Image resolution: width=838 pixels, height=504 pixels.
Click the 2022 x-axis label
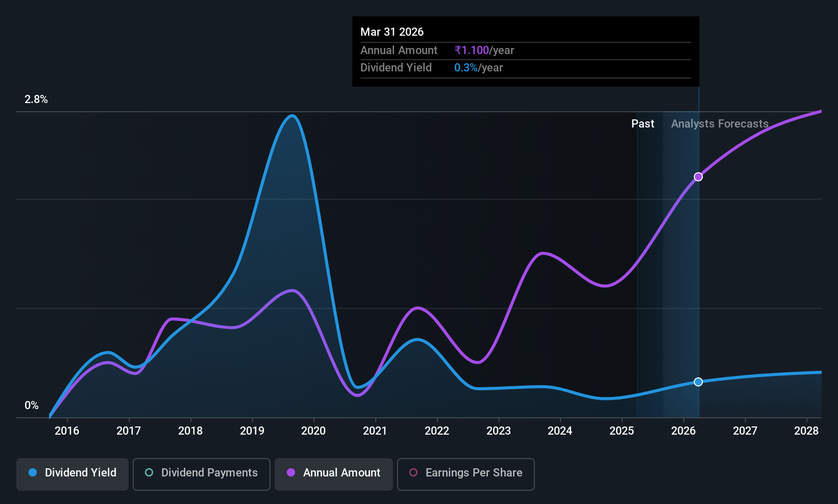pos(437,431)
